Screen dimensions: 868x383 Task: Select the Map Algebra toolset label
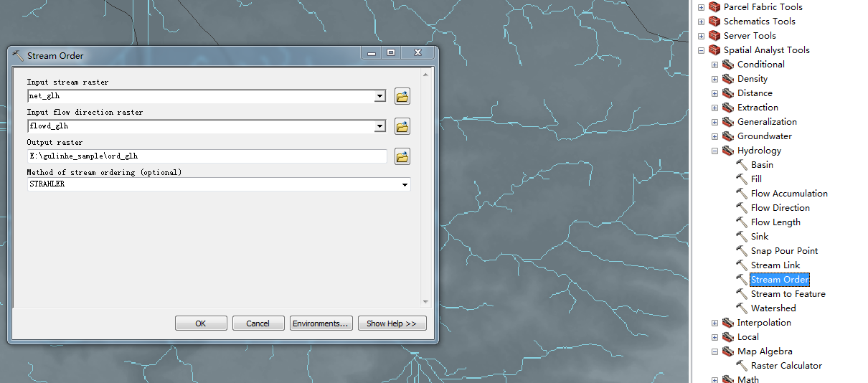[765, 351]
